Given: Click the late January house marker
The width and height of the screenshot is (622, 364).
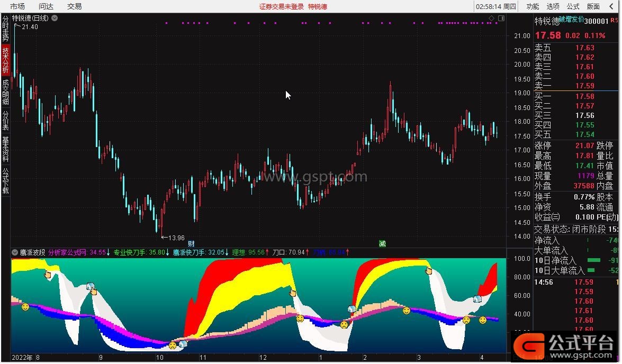Looking at the screenshot, I should coord(351,309).
